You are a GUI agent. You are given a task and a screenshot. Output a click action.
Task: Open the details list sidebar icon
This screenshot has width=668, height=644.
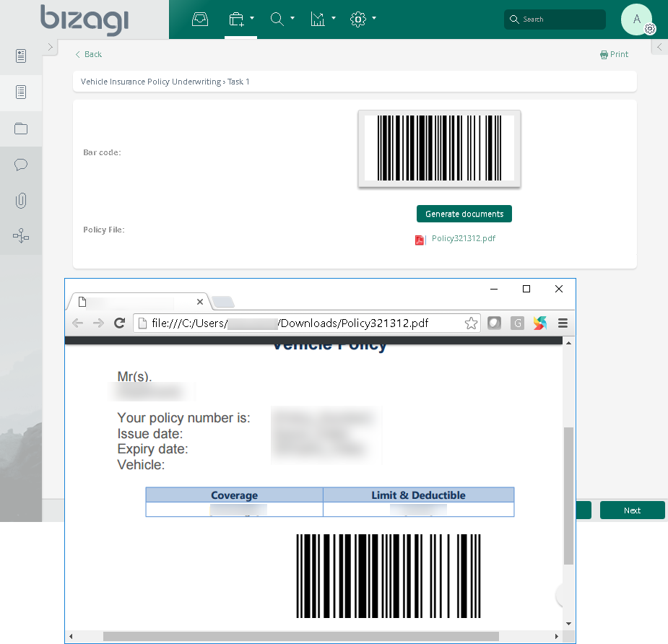pos(21,92)
